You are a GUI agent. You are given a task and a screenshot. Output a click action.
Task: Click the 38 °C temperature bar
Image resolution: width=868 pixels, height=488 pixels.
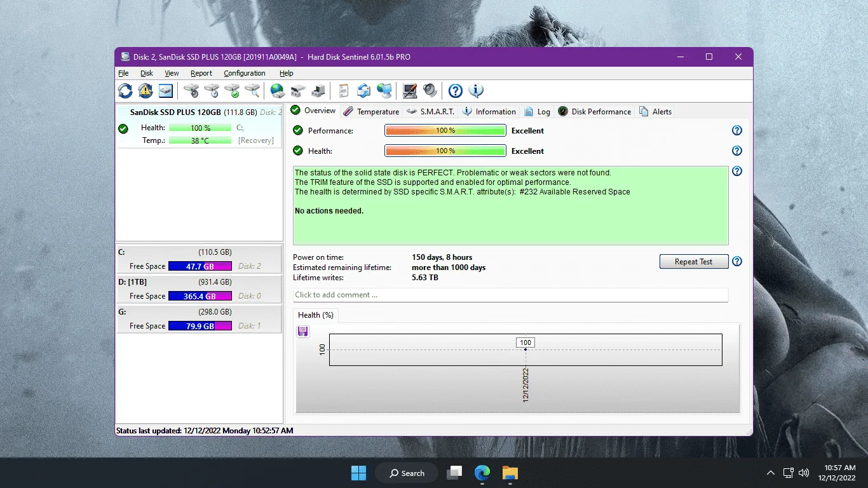click(200, 140)
